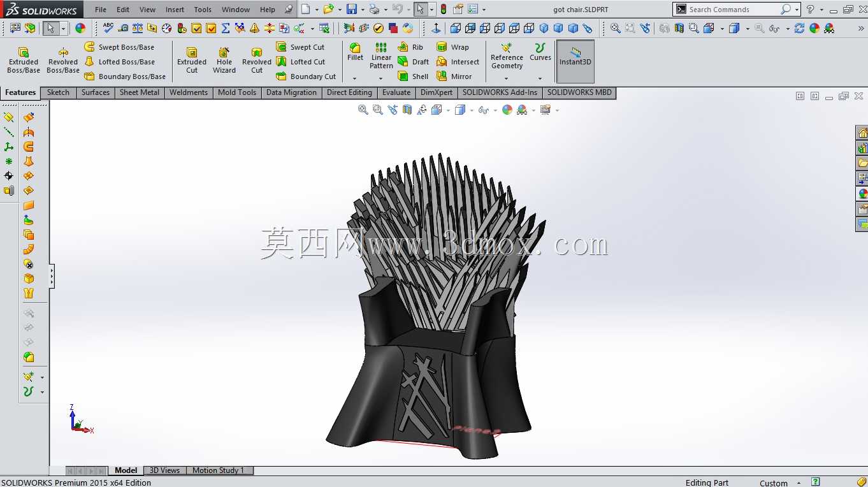The height and width of the screenshot is (487, 868).
Task: Open the Motion Study 1 tab
Action: pyautogui.click(x=219, y=470)
